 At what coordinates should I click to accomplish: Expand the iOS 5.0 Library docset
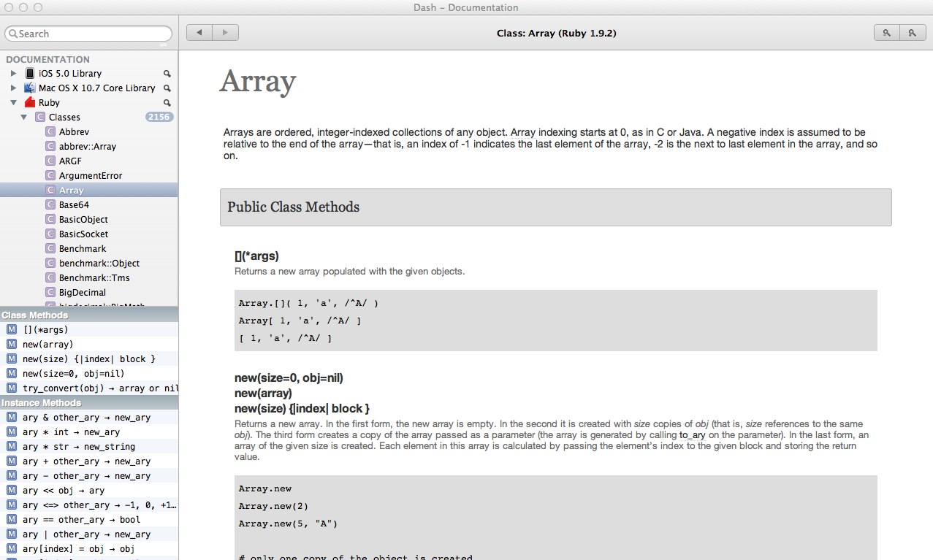coord(13,74)
